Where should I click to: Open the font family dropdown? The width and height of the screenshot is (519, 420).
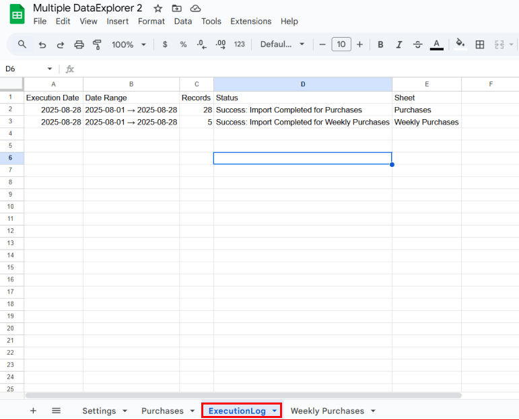coord(282,44)
